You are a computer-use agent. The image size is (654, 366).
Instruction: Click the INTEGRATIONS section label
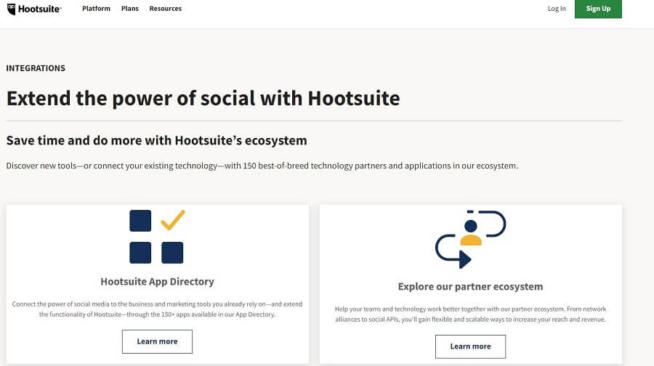tap(35, 68)
